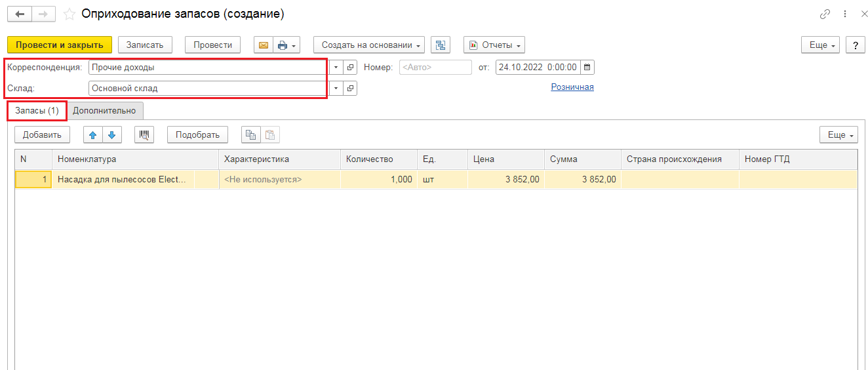Click the Провести button
868x370 pixels.
pos(213,45)
